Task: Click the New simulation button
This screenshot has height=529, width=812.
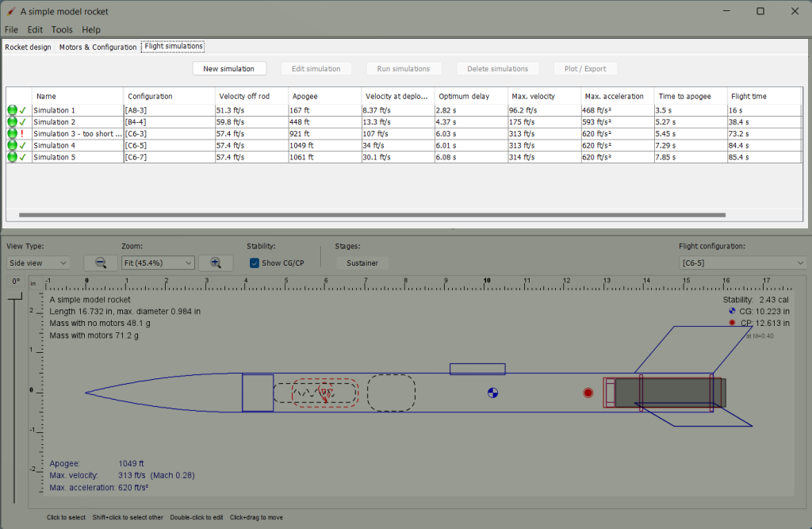Action: [x=228, y=69]
